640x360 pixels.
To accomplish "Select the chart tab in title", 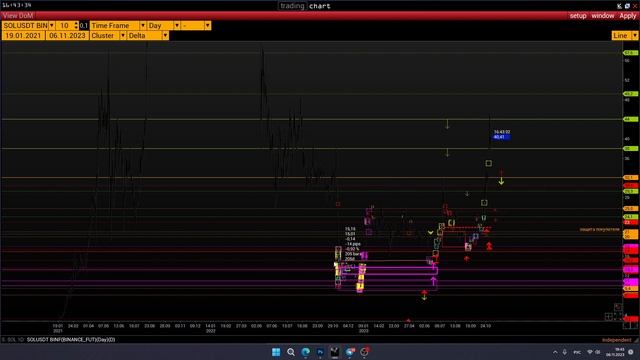I will tap(320, 6).
